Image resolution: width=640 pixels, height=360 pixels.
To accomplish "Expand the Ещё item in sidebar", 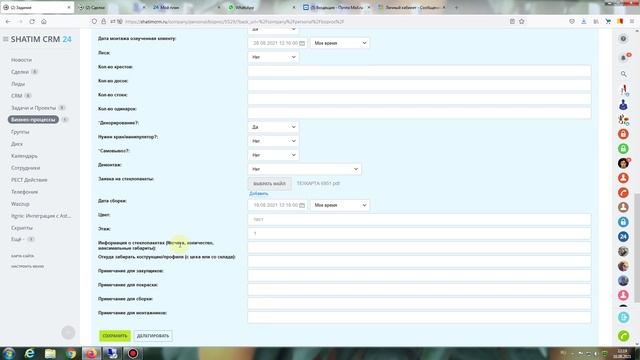I will (18, 239).
